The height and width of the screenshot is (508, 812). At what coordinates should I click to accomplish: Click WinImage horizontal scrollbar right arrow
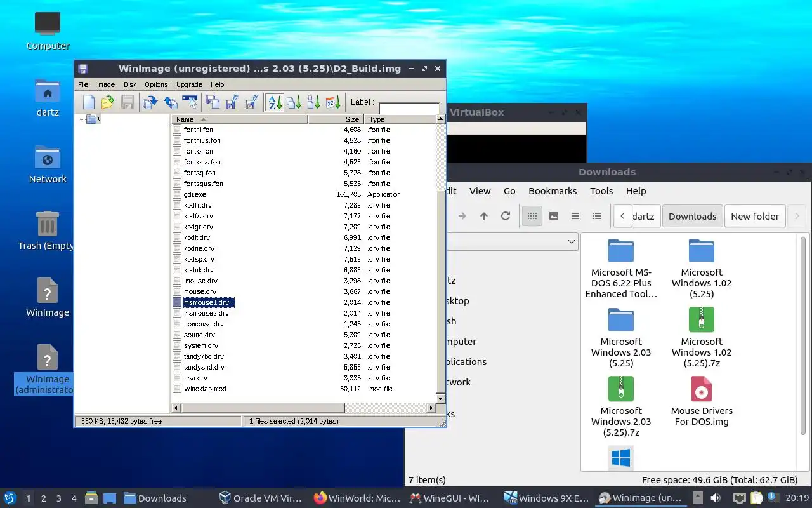(432, 408)
